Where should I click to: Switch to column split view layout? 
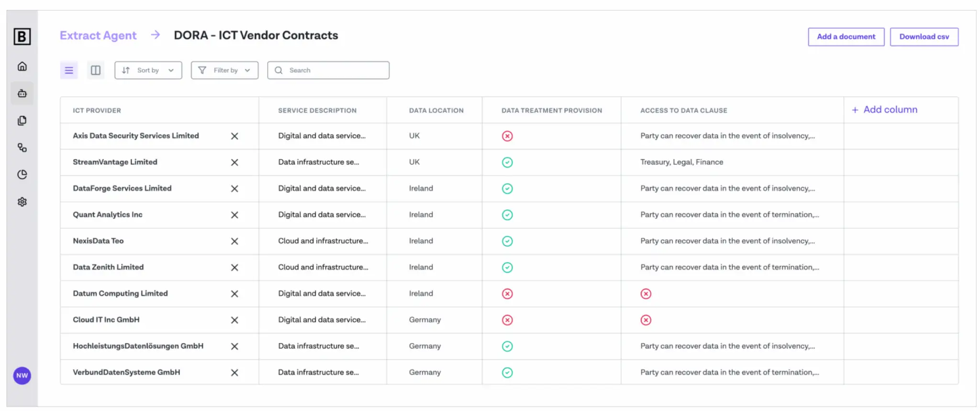[x=96, y=70]
